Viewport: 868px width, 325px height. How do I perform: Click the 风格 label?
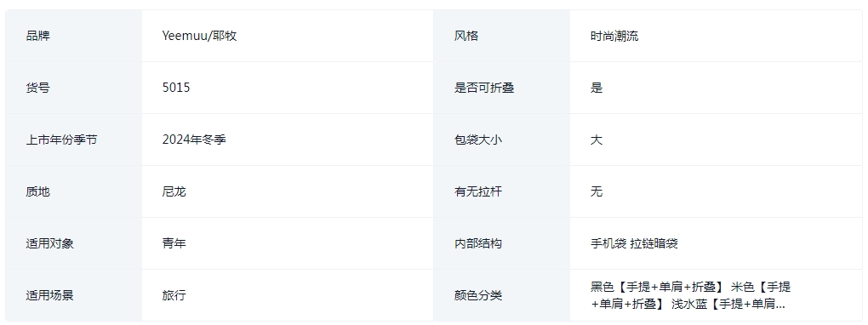466,36
